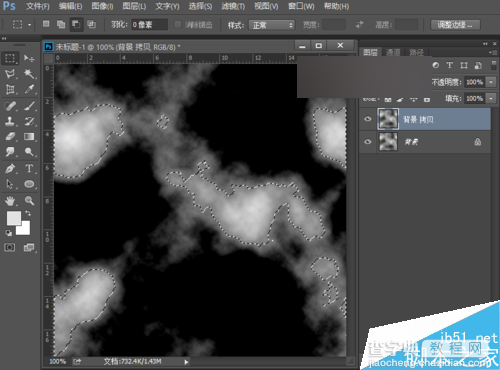Open the 样式 style dropdown showing 正常
Screen dimensions: 500x370
(272, 25)
